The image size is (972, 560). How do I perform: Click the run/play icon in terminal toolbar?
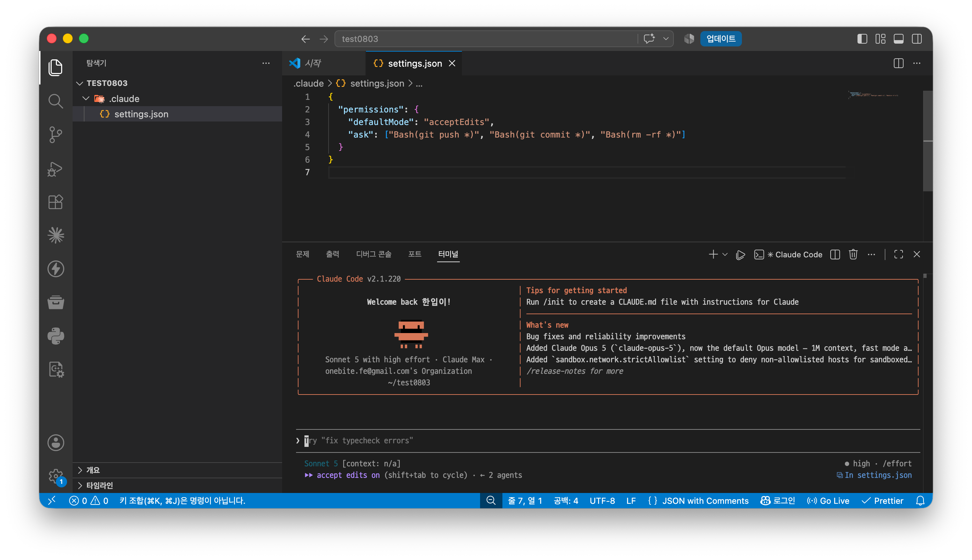pos(740,255)
